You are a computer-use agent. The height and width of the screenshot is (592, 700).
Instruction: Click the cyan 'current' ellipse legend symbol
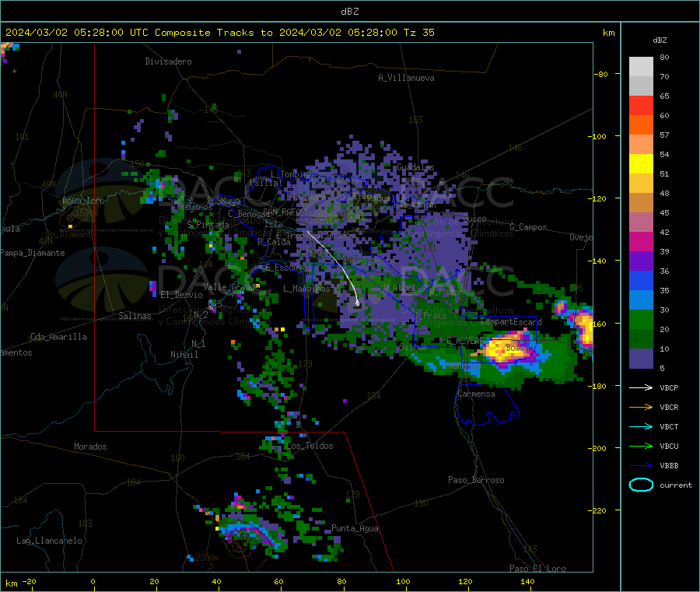coord(641,485)
